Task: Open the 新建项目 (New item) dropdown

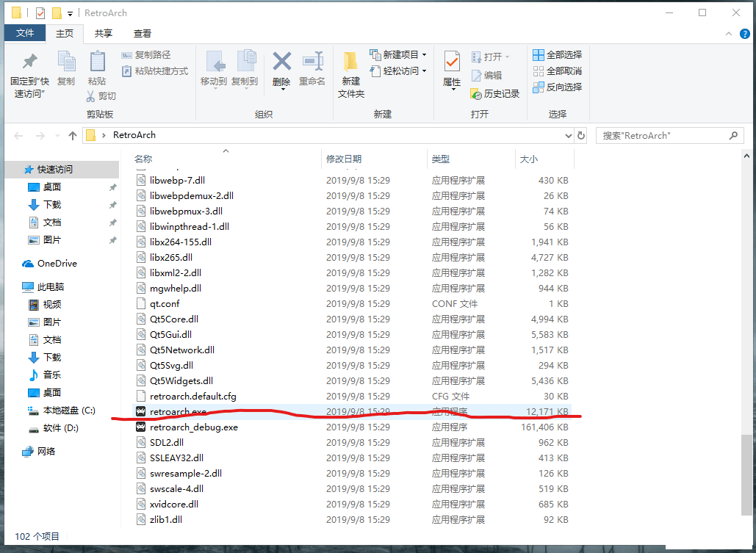Action: tap(398, 55)
